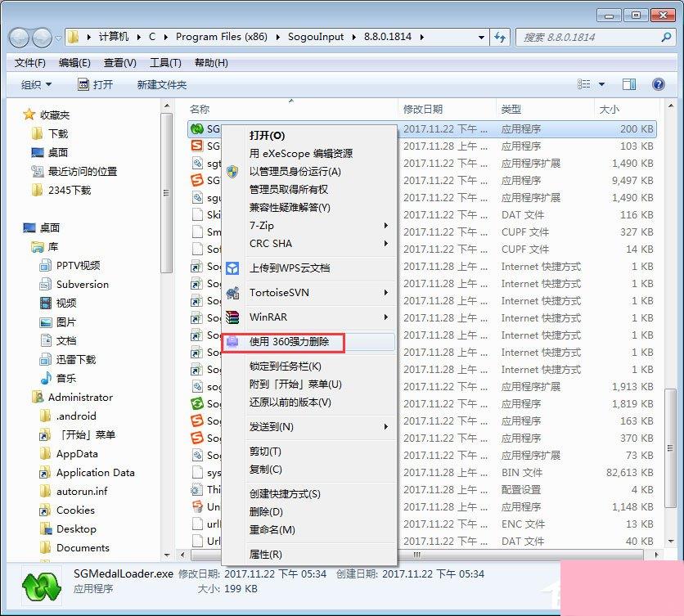
Task: Click the change view icon in toolbar
Action: pyautogui.click(x=583, y=84)
